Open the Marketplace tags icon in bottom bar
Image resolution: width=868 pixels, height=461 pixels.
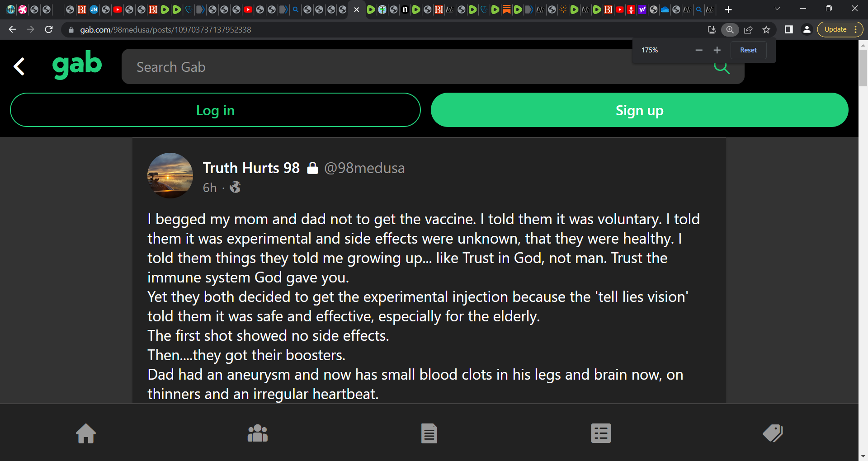click(x=773, y=433)
